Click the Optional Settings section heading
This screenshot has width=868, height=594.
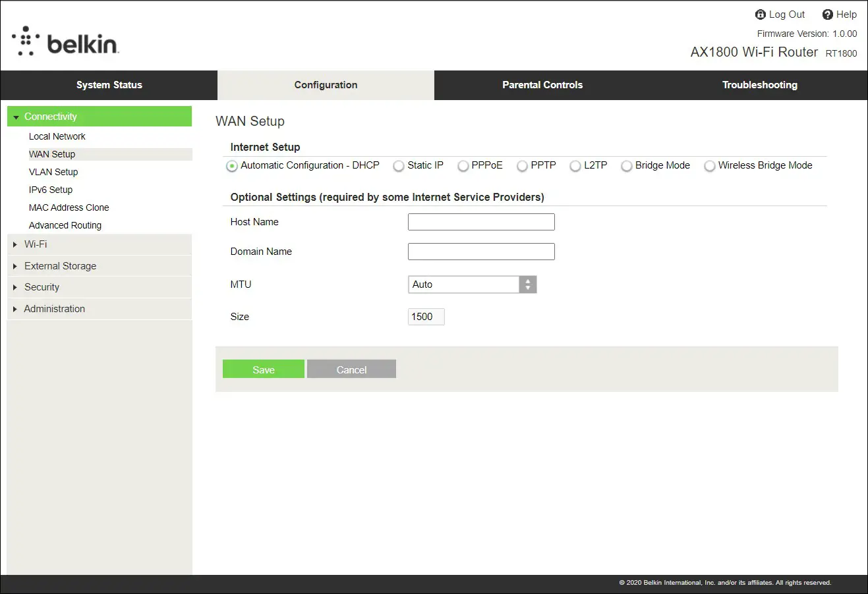(387, 197)
